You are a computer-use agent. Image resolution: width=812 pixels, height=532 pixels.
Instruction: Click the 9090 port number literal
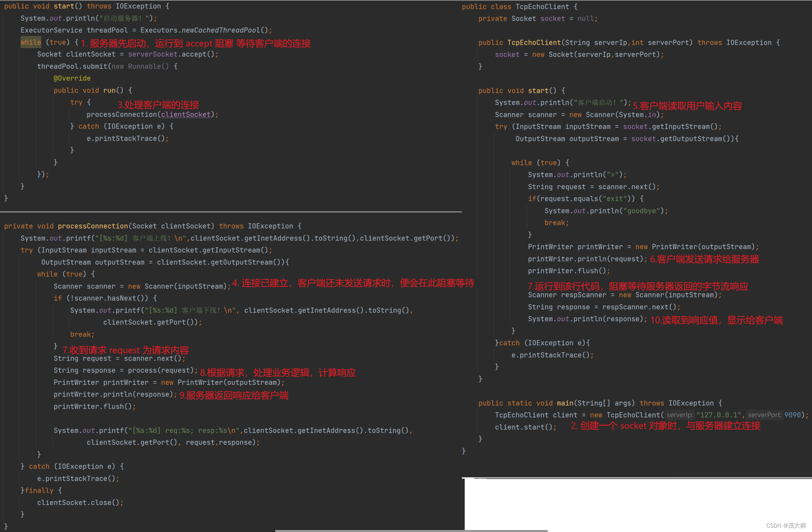click(x=792, y=415)
